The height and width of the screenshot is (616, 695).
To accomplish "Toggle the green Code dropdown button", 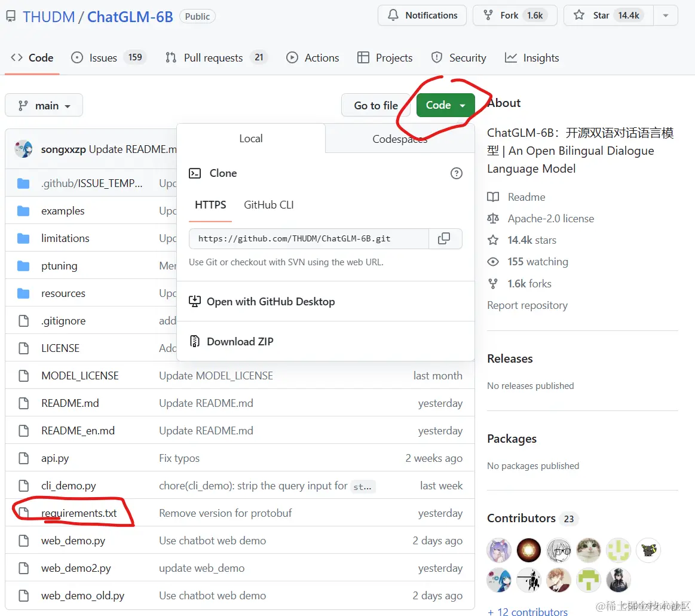I will click(x=445, y=105).
